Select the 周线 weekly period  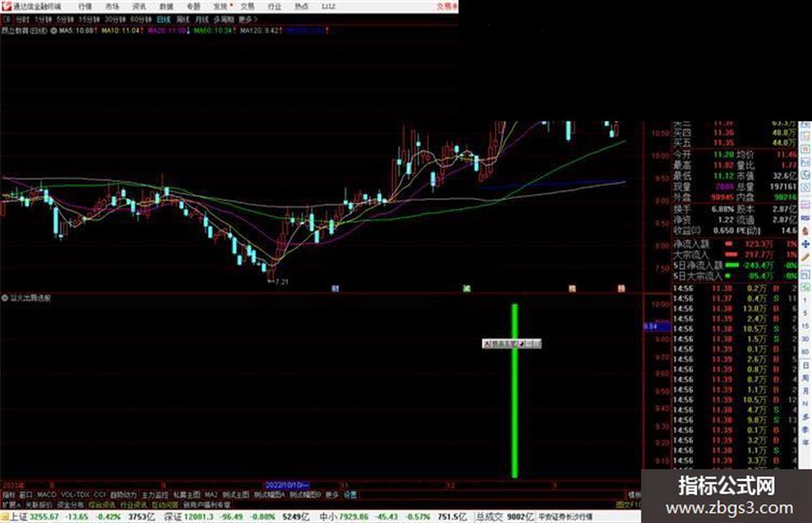click(x=183, y=19)
